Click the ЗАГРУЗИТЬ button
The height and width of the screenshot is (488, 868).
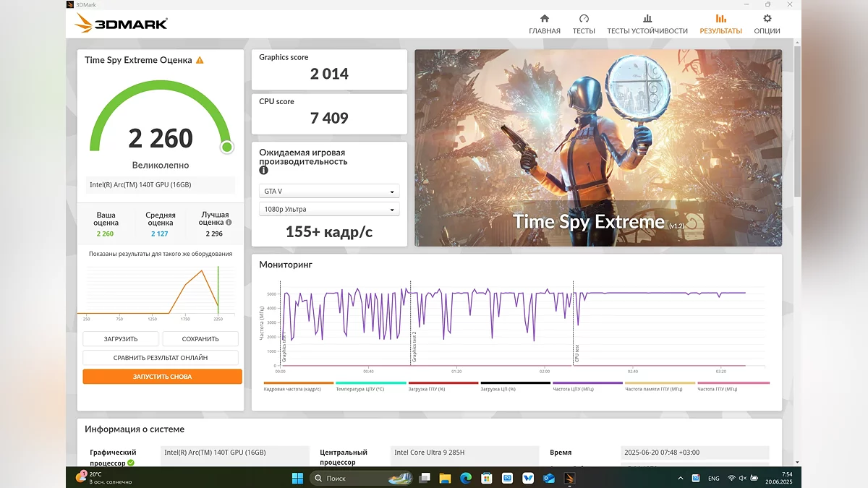point(120,338)
